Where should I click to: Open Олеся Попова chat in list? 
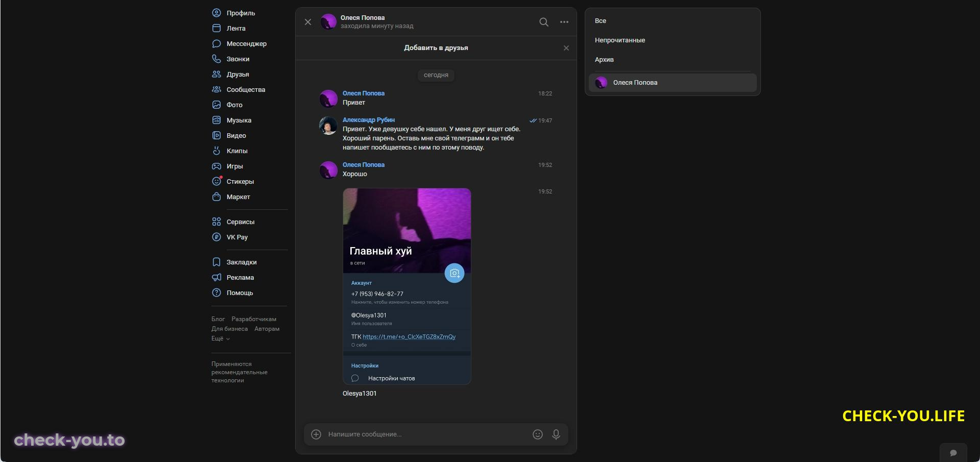[673, 83]
